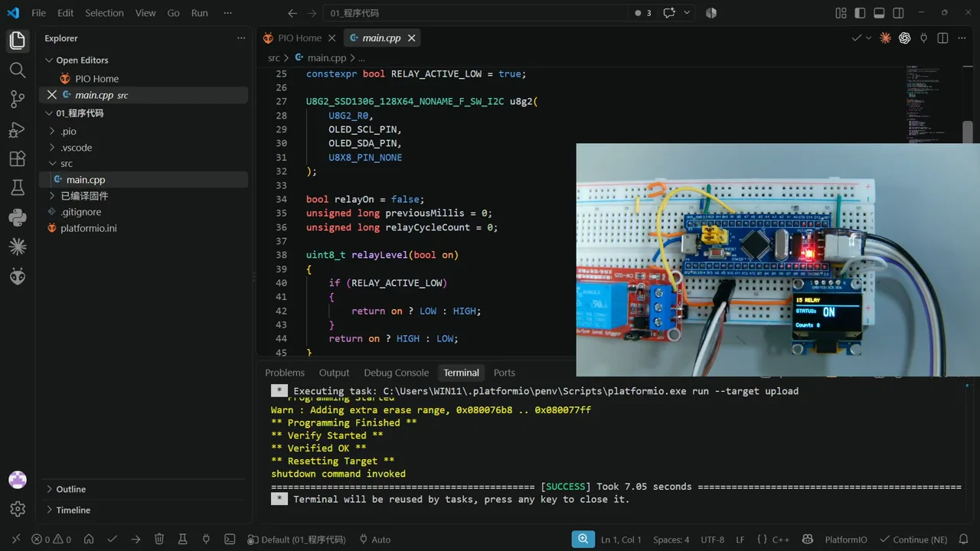Open Python view in activity bar
Screen dimensions: 980x551
click(18, 217)
